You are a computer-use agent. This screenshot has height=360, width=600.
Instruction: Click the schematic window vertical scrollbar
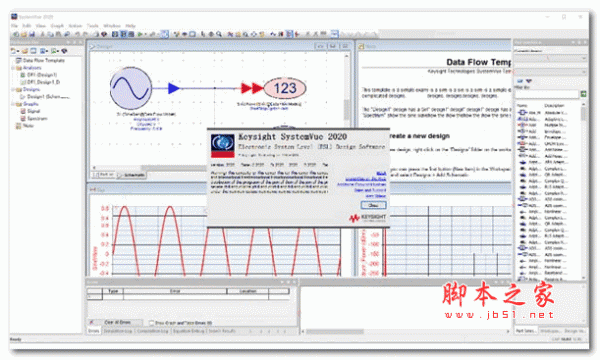pos(347,109)
